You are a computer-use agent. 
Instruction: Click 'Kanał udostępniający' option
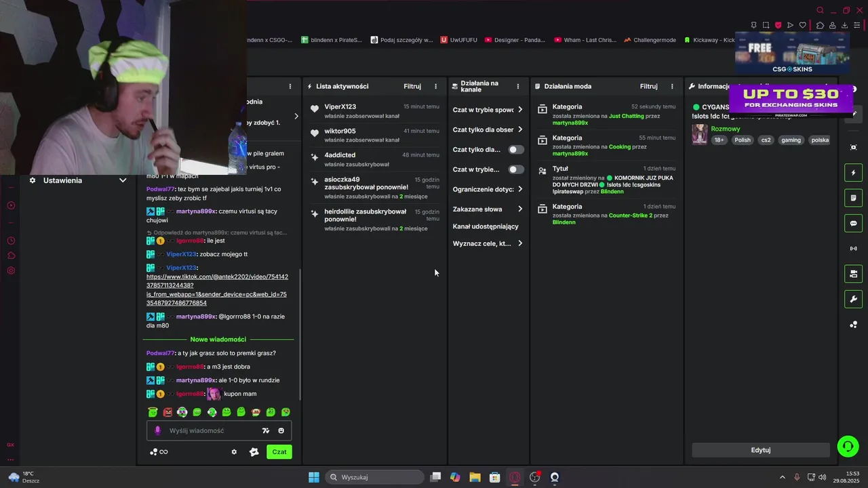pos(486,226)
